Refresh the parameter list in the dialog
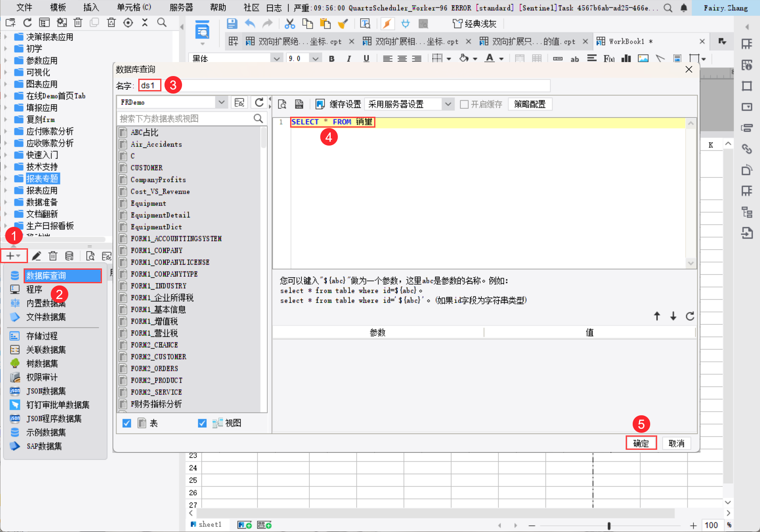The width and height of the screenshot is (760, 532). [690, 316]
